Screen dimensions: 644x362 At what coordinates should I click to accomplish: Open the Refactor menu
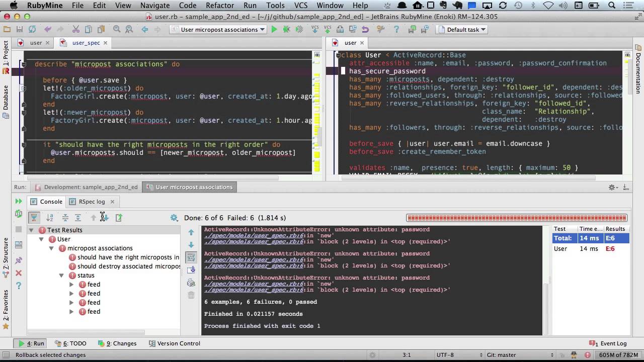coord(220,6)
